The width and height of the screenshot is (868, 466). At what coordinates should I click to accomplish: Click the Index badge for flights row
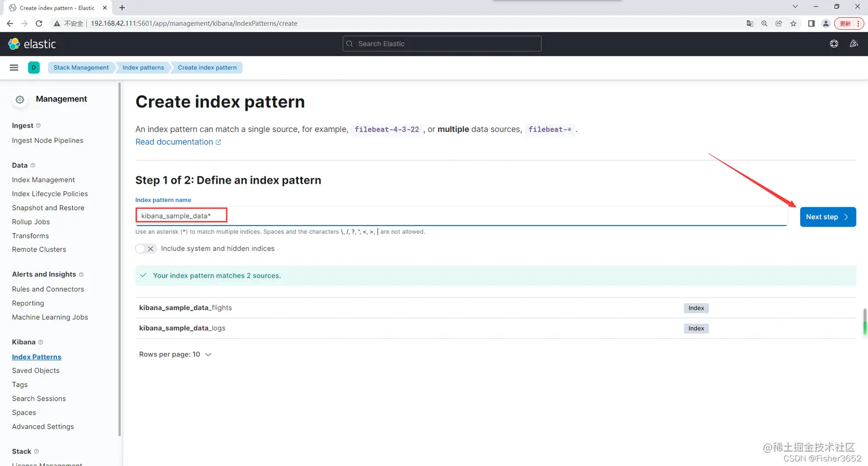coord(696,308)
